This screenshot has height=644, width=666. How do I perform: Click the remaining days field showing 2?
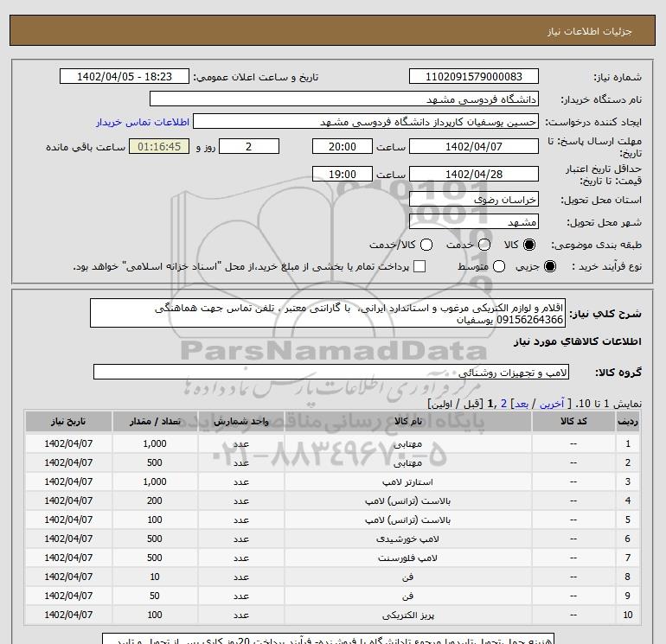[249, 146]
